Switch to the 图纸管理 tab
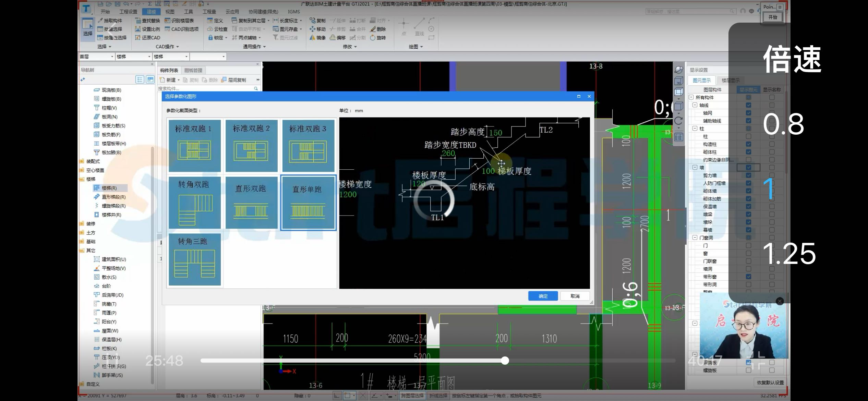The image size is (868, 401). point(193,70)
